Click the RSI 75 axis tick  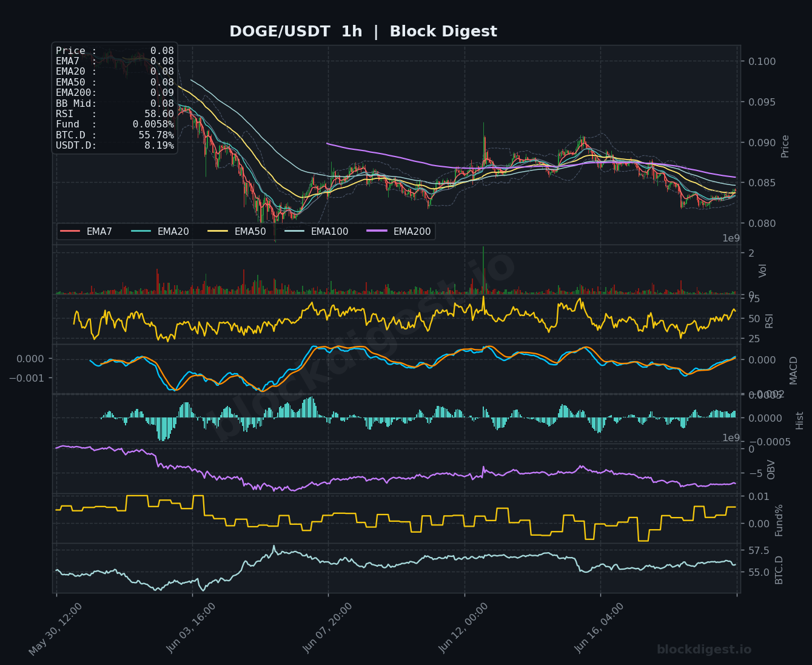754,299
